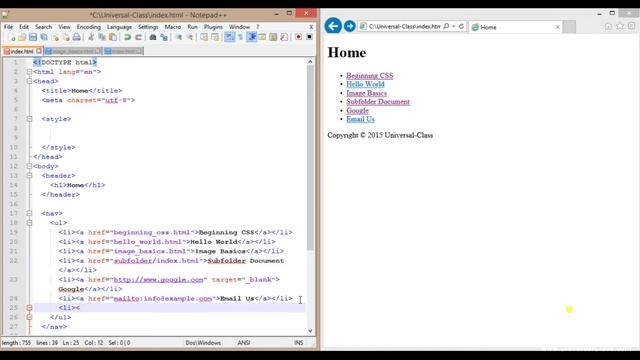Collapse the header fold marker on line 13
This screenshot has width=640, height=360.
[29, 176]
